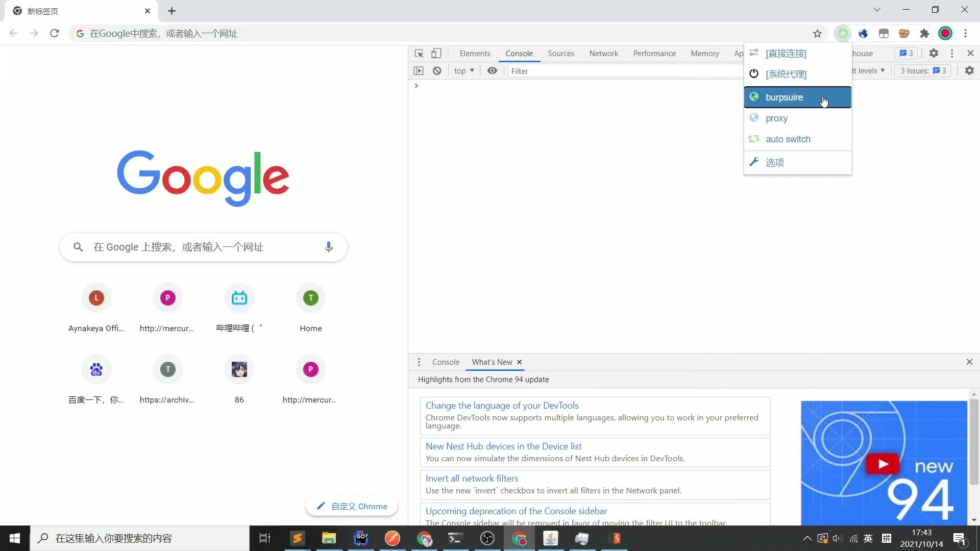Open the top context dropdown

[464, 71]
